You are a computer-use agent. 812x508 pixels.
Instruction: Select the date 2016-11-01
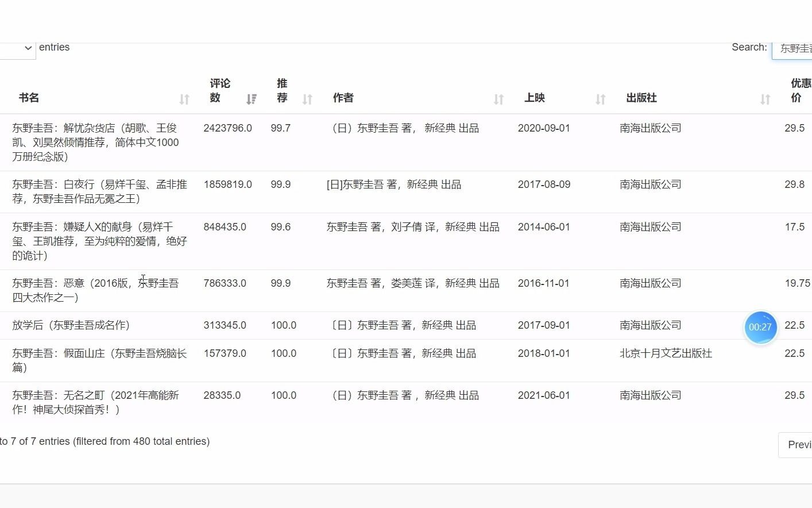[544, 283]
